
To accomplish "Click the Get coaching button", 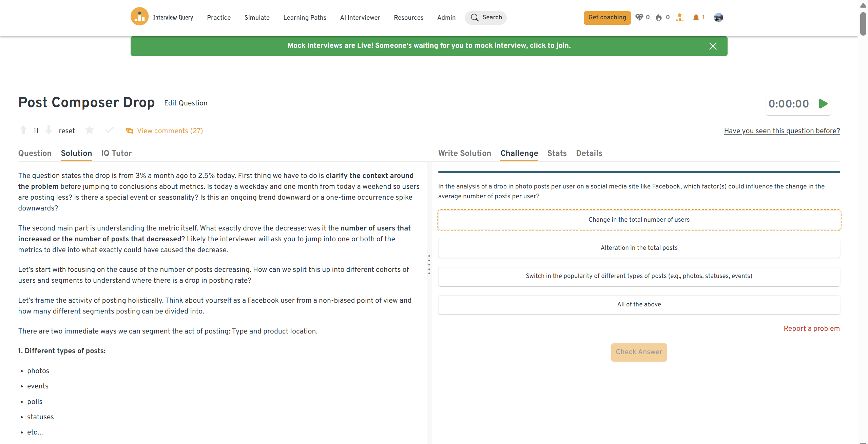I will [607, 18].
